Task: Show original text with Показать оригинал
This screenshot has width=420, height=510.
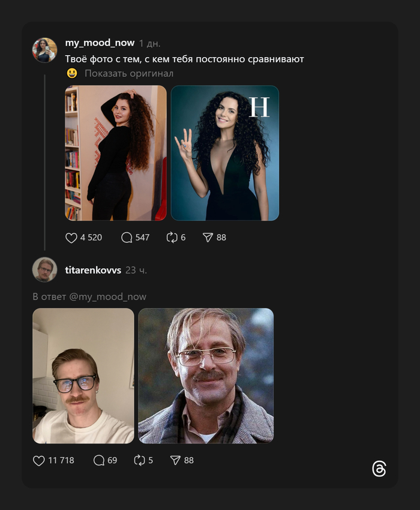Action: [128, 74]
